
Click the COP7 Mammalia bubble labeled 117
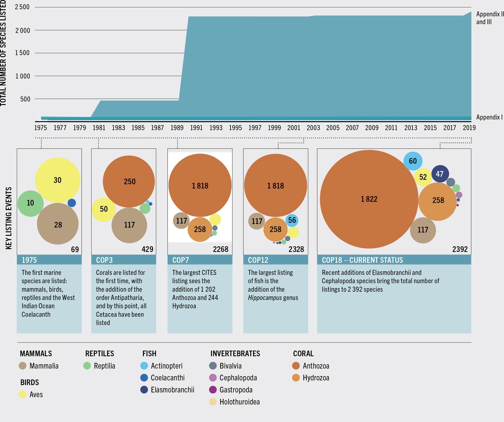(181, 220)
